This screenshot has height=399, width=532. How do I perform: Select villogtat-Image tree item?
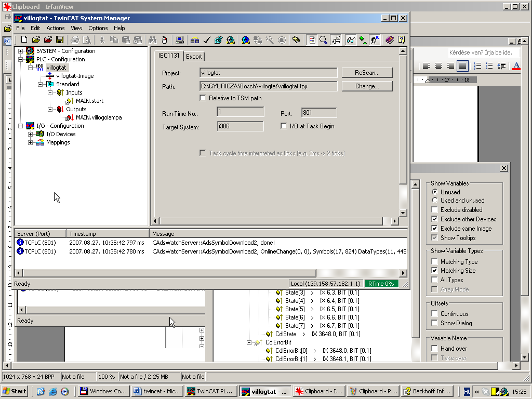point(75,76)
